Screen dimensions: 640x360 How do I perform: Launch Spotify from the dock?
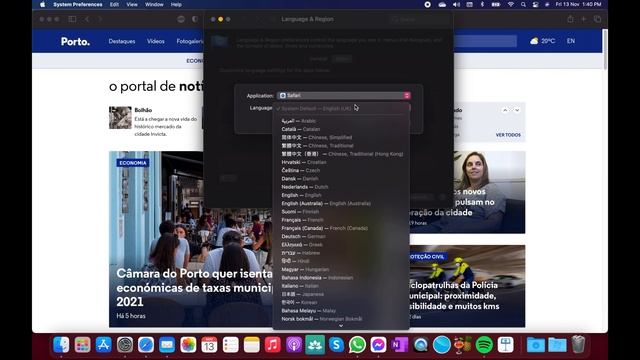coord(484,345)
